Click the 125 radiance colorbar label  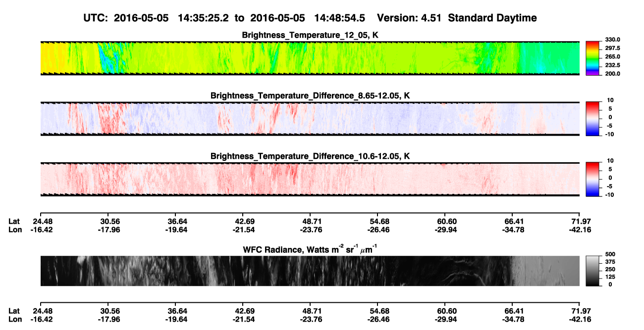610,277
